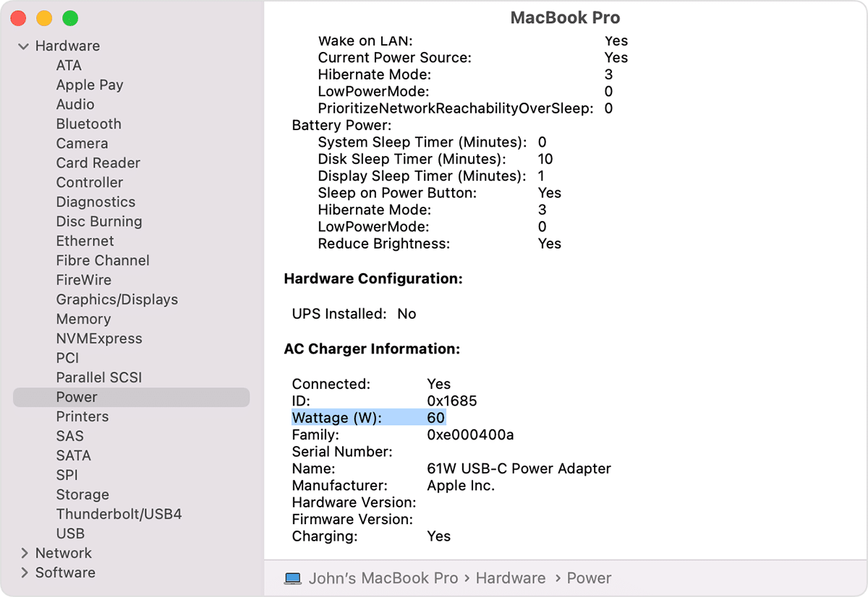Screen dimensions: 868x597
Task: Click the 61W USB-C Power Adapter name
Action: coord(519,469)
